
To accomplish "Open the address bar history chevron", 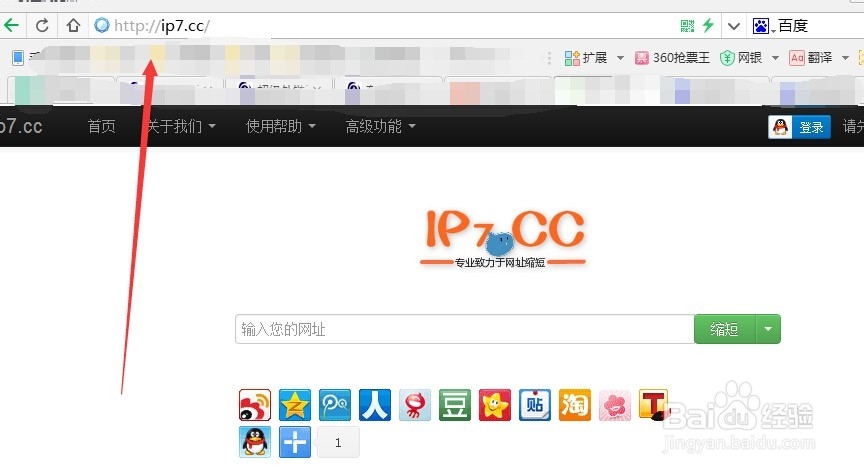I will [733, 26].
